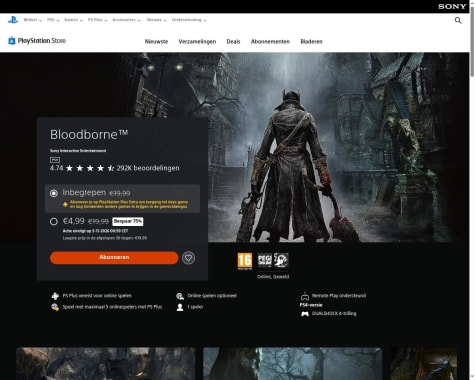Open the Nieuwste store tab
This screenshot has height=380, width=475.
tap(156, 42)
